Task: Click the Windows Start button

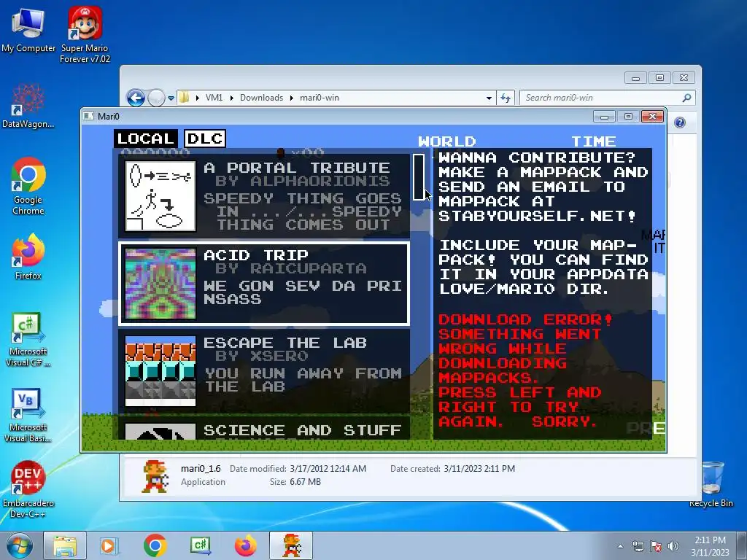Action: pyautogui.click(x=19, y=545)
